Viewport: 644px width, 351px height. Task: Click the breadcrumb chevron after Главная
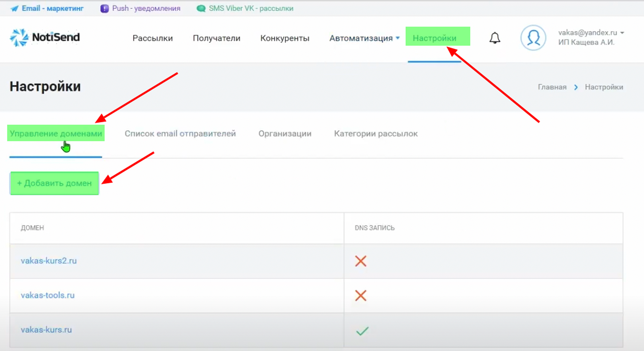(576, 87)
